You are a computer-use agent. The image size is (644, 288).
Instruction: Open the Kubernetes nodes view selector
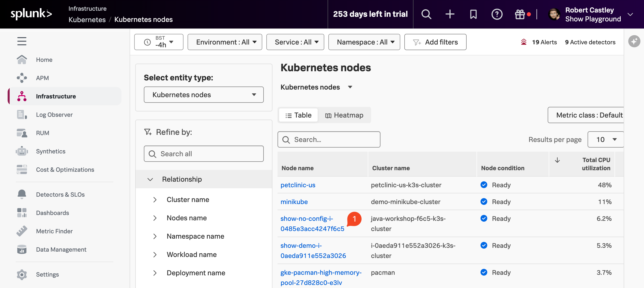pos(316,87)
